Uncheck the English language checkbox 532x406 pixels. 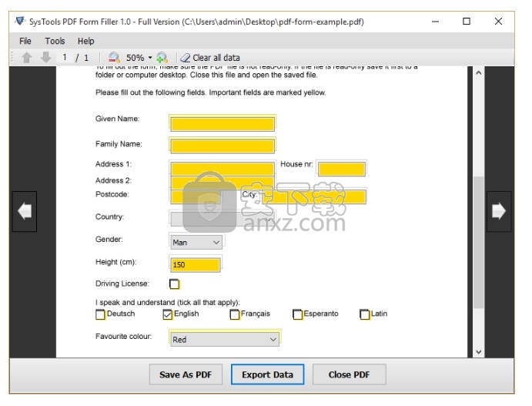(x=168, y=314)
